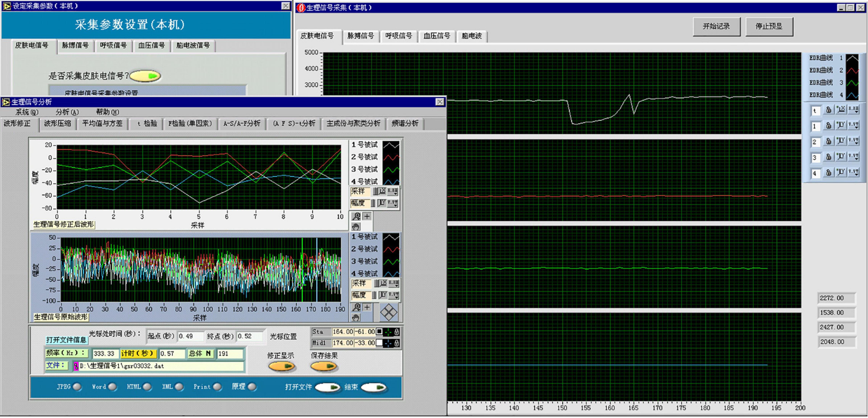Toggle the autoscale lock in the t scale row
Screen dimensions: 868x418
click(829, 109)
